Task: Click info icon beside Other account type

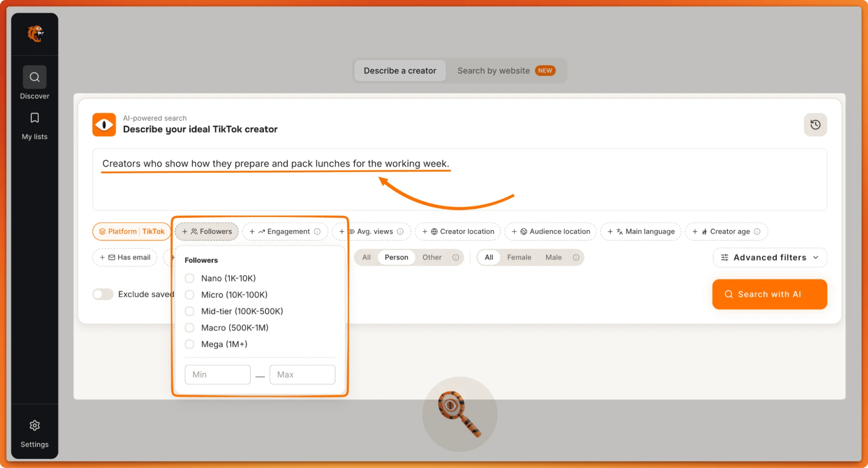Action: pos(456,257)
